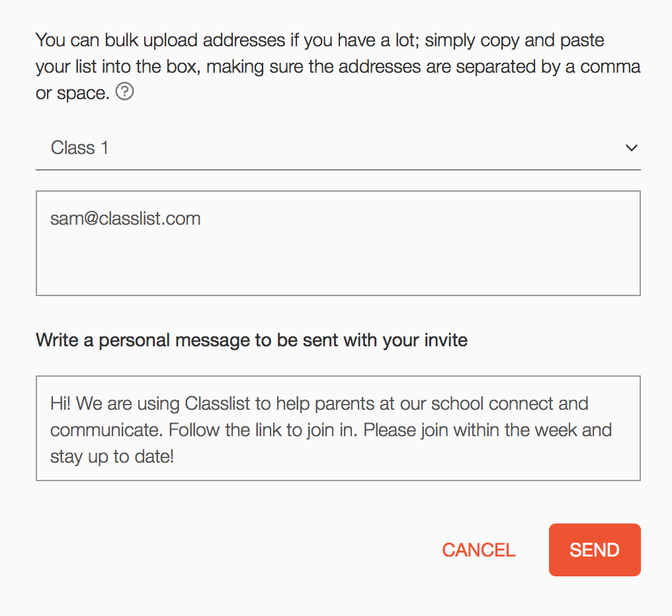
Task: Open the help question mark icon
Action: click(125, 92)
